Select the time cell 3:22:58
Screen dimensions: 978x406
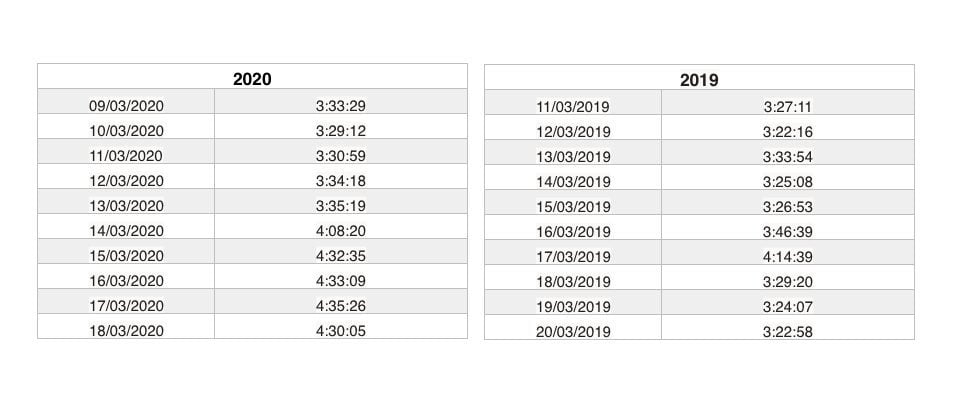pyautogui.click(x=788, y=327)
